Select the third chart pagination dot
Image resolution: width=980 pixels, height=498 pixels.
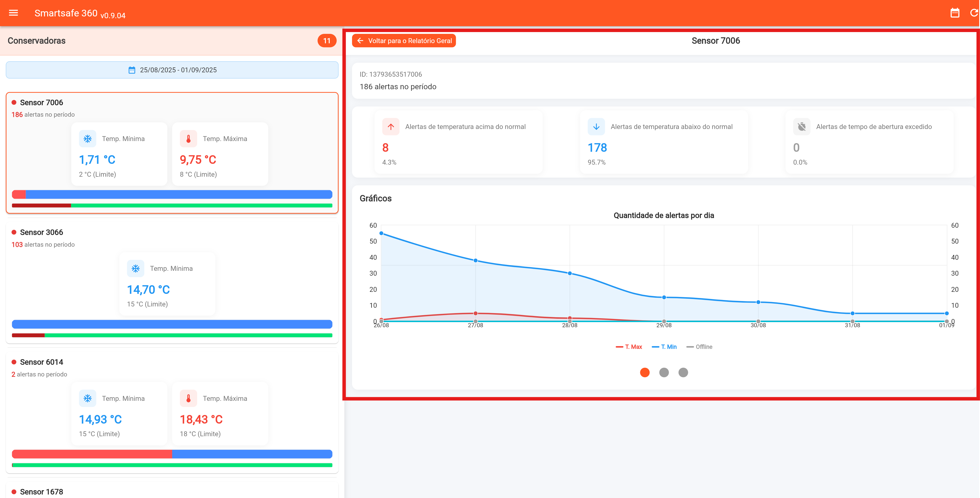[x=683, y=372]
